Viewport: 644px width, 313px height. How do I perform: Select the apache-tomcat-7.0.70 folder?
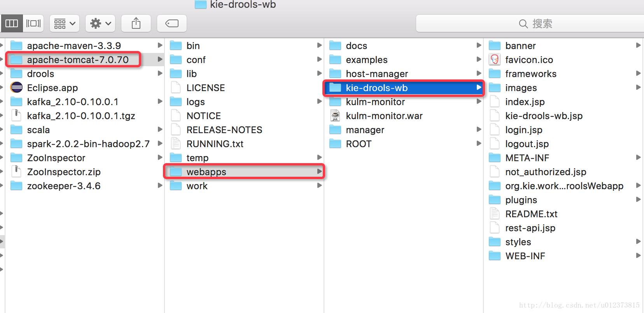[x=85, y=60]
